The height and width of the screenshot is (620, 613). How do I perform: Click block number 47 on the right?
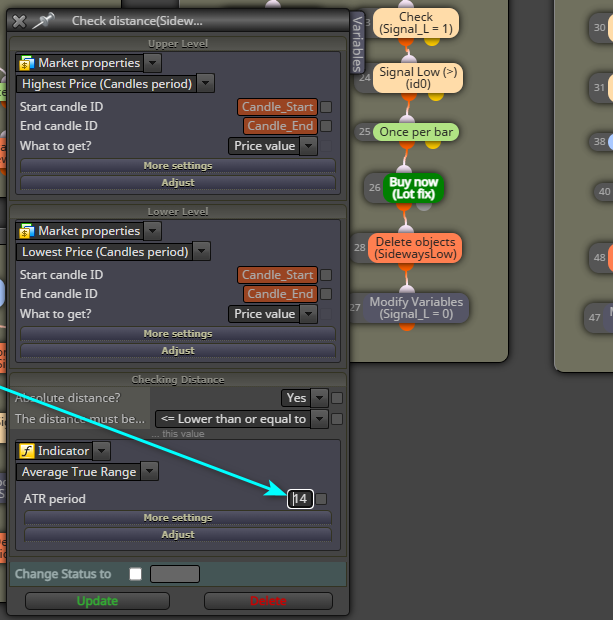pyautogui.click(x=594, y=318)
